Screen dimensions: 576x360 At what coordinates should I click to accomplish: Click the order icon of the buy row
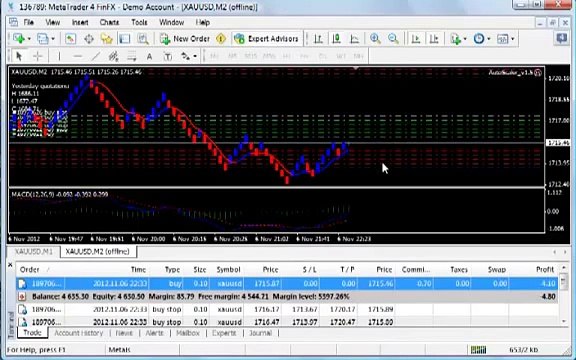pos(22,284)
